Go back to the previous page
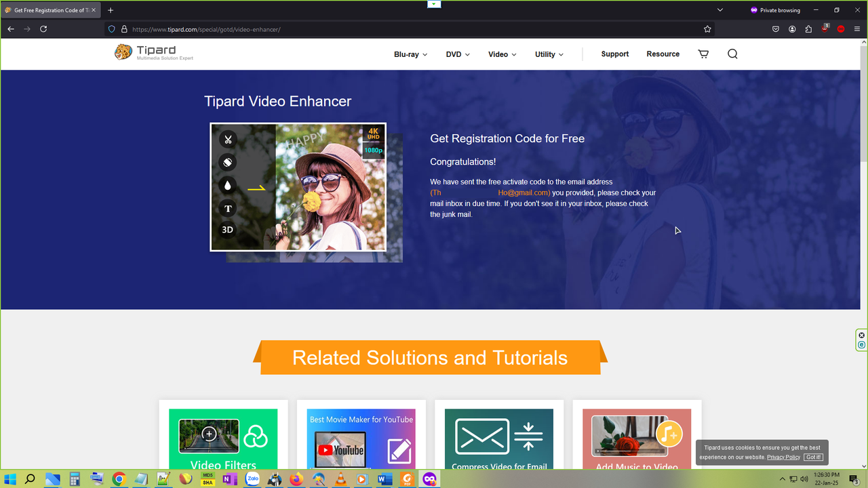Screen dimensions: 868x488 (x=11, y=29)
